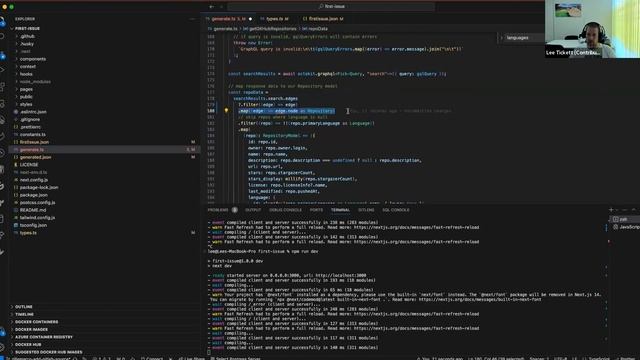Select the Terminal panel tab
This screenshot has height=360, width=640.
340,210
